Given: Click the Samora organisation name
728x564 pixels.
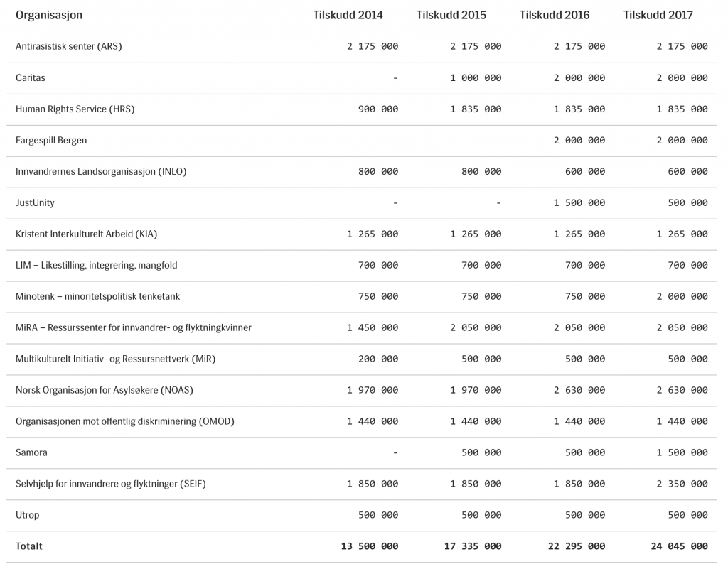Looking at the screenshot, I should click(x=31, y=452).
